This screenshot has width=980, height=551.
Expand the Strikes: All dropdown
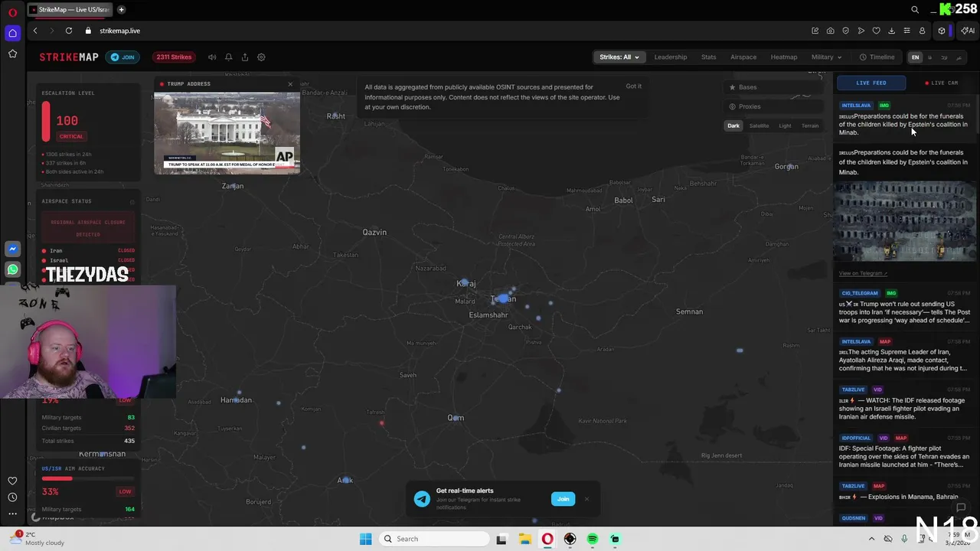tap(619, 57)
